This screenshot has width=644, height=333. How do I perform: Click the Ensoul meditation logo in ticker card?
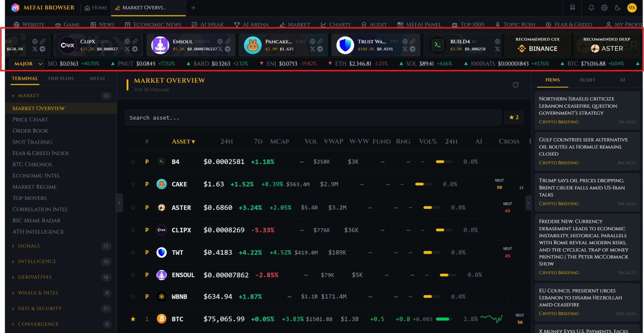tap(160, 45)
